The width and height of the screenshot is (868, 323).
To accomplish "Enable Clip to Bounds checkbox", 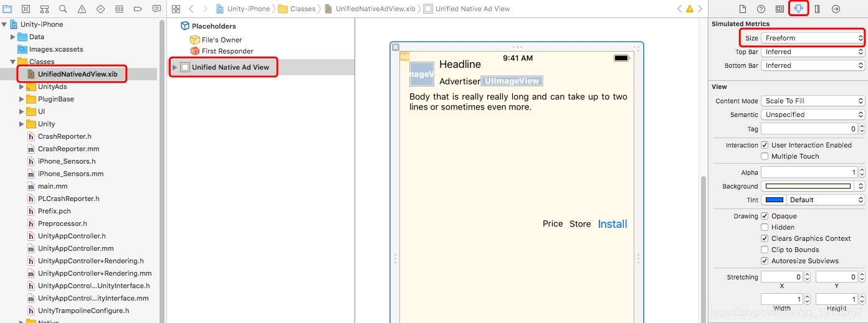I will (765, 250).
